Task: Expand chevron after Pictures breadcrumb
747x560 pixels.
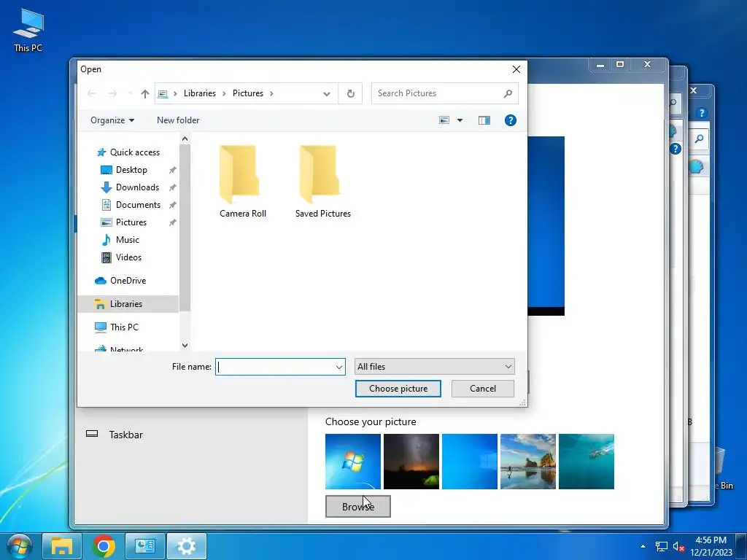Action: pos(271,93)
